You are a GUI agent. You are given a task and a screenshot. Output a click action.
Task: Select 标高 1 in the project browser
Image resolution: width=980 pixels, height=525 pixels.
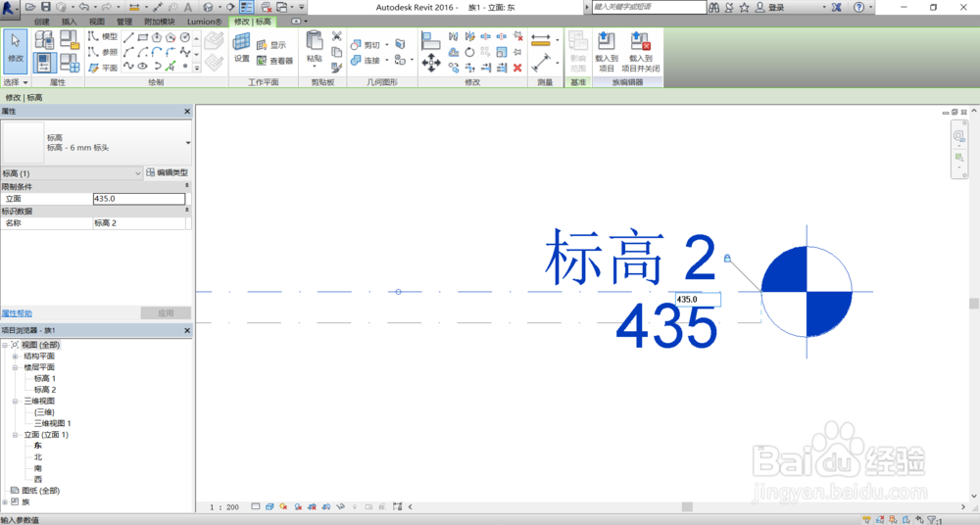pyautogui.click(x=45, y=379)
